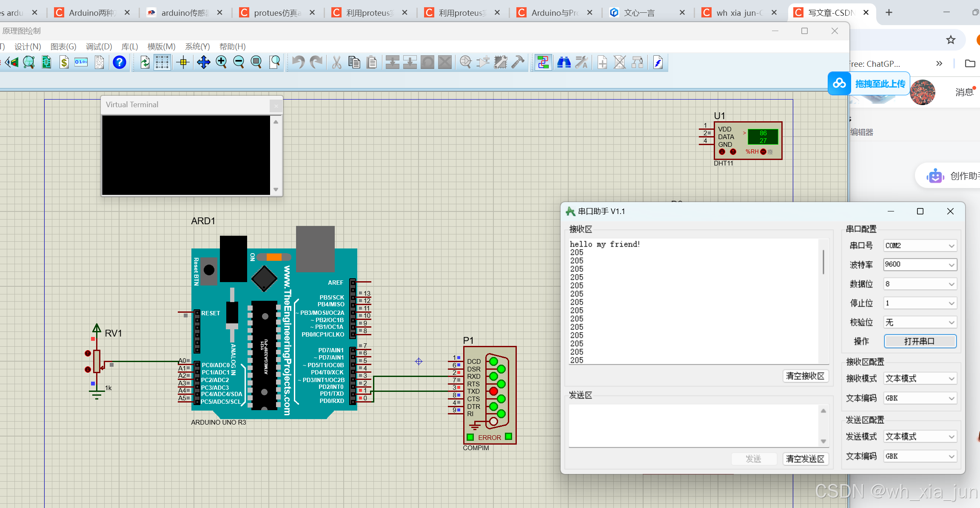Viewport: 980px width, 508px height.
Task: Click the Help question mark icon
Action: 120,63
